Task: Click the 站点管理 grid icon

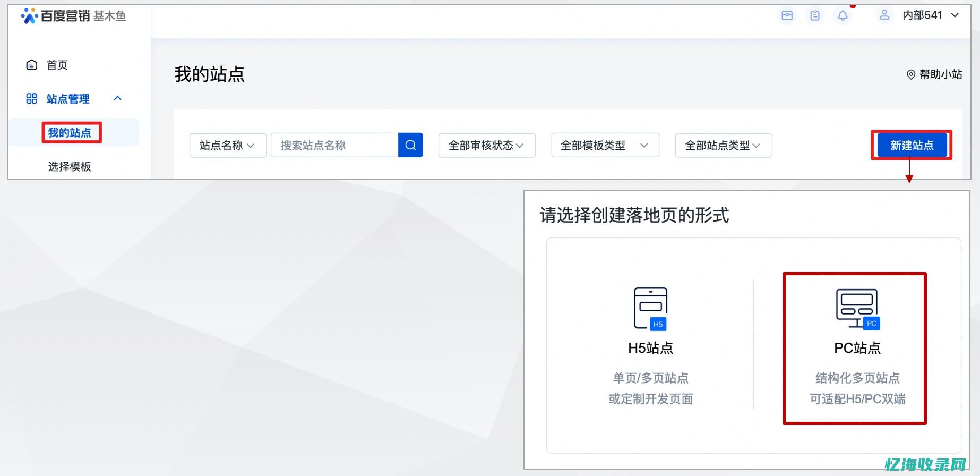Action: 32,99
